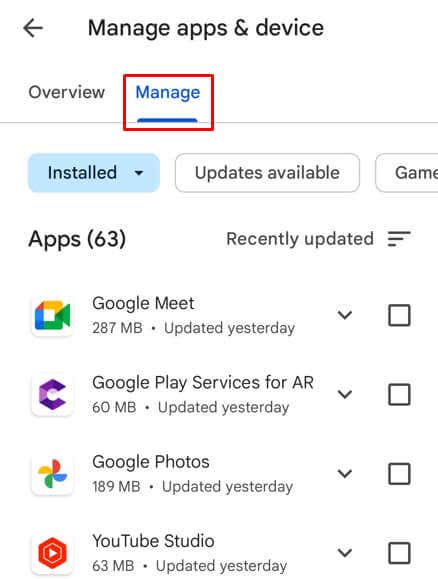
Task: Tap the Google Meet app icon
Action: (x=52, y=316)
